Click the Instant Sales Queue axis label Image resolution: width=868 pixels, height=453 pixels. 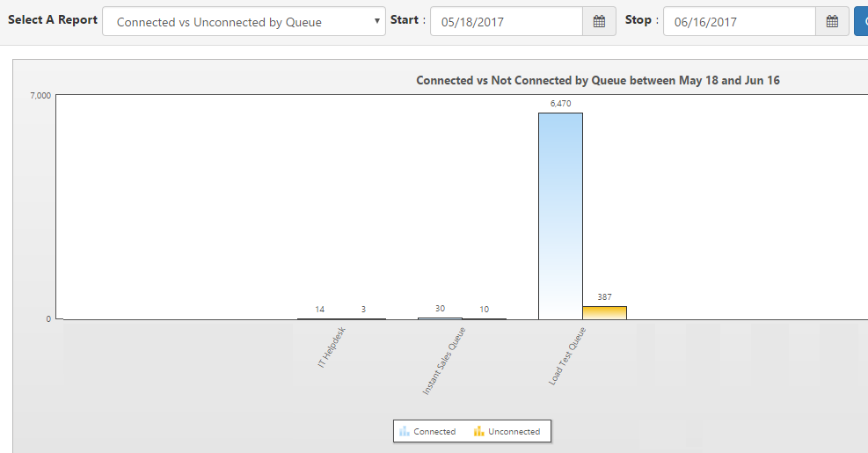click(x=444, y=361)
